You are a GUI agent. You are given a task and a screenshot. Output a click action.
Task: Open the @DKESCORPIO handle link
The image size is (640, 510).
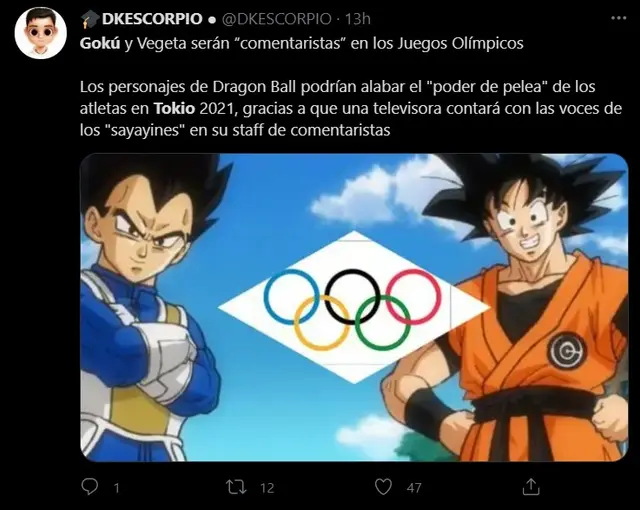[276, 19]
